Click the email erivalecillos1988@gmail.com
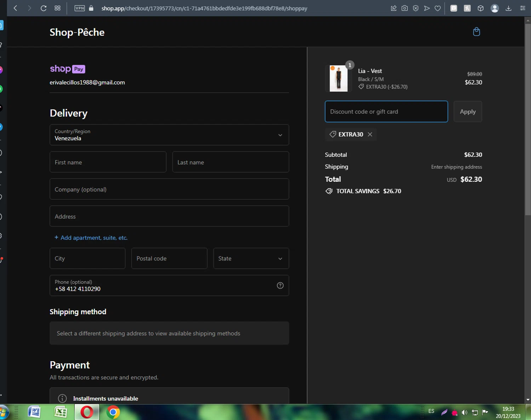The image size is (531, 420). [x=87, y=83]
